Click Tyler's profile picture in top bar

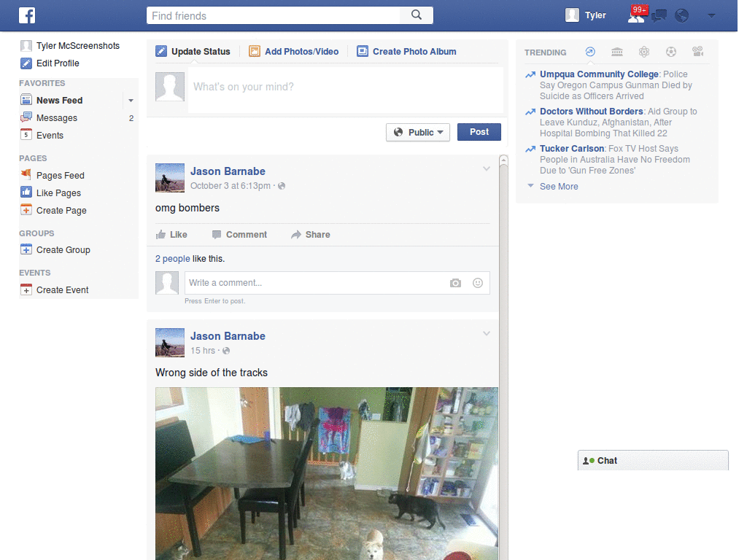pyautogui.click(x=572, y=15)
